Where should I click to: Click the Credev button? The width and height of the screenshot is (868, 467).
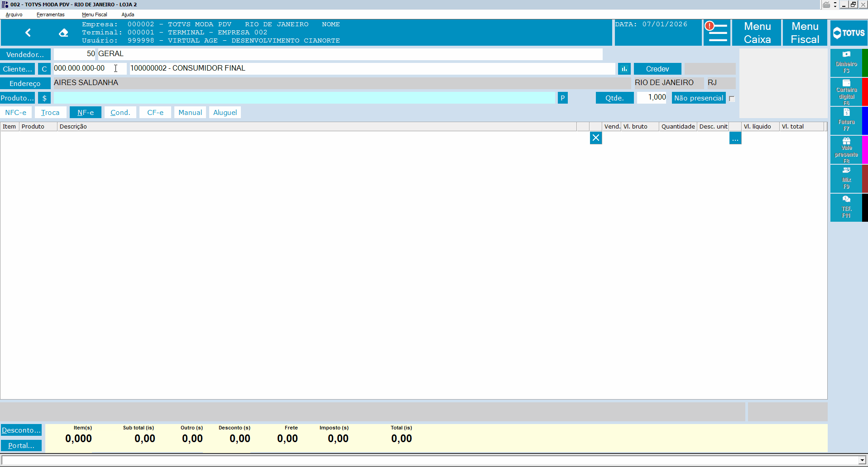coord(657,69)
